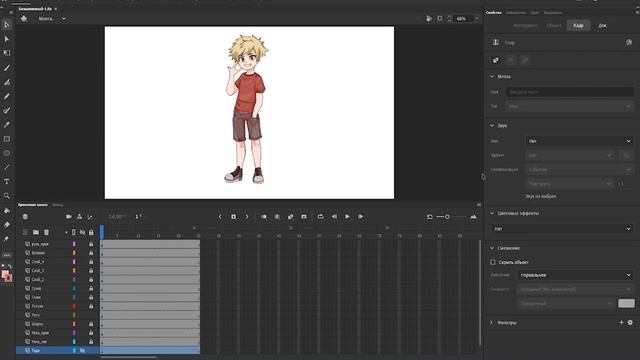Switch to Библиотека panel tab

(516, 13)
